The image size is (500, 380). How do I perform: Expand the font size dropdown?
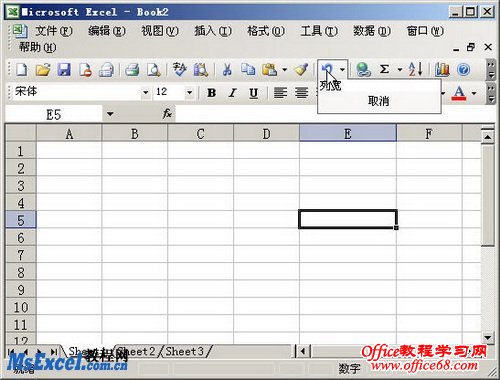point(189,92)
